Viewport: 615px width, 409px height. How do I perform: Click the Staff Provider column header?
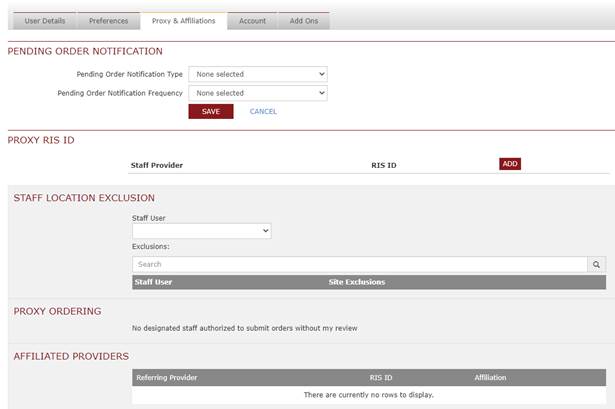tap(156, 165)
